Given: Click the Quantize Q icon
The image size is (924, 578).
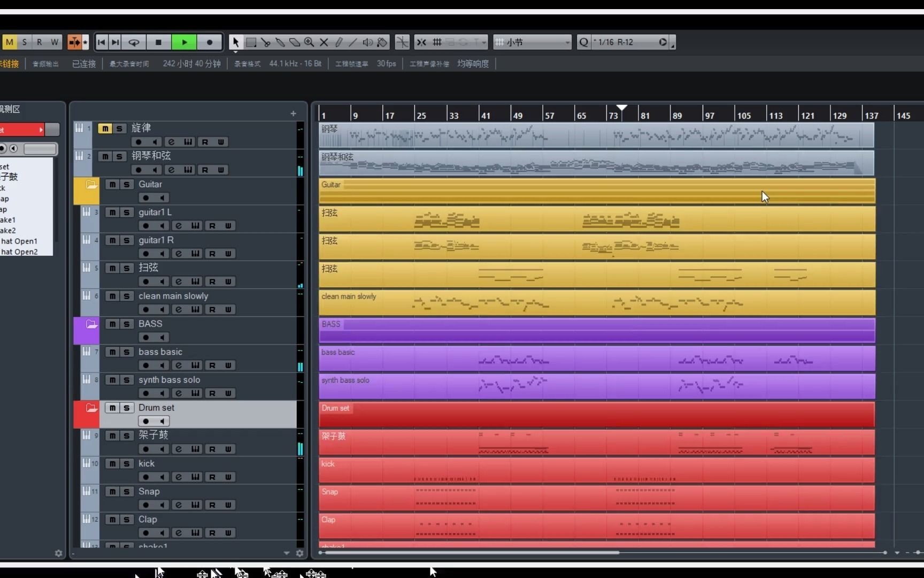Looking at the screenshot, I should pyautogui.click(x=583, y=42).
